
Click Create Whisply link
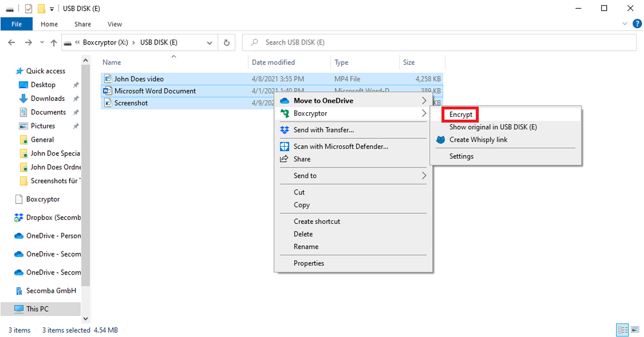479,140
